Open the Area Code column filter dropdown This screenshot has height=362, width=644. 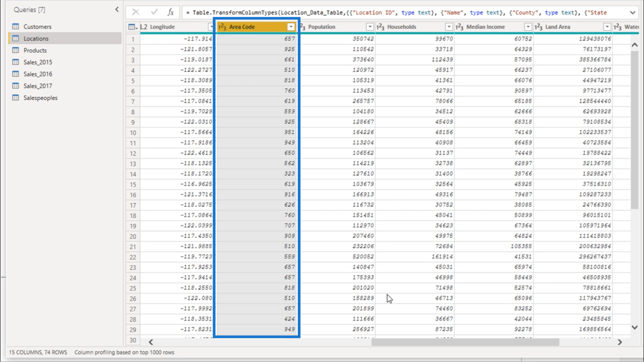tap(291, 27)
